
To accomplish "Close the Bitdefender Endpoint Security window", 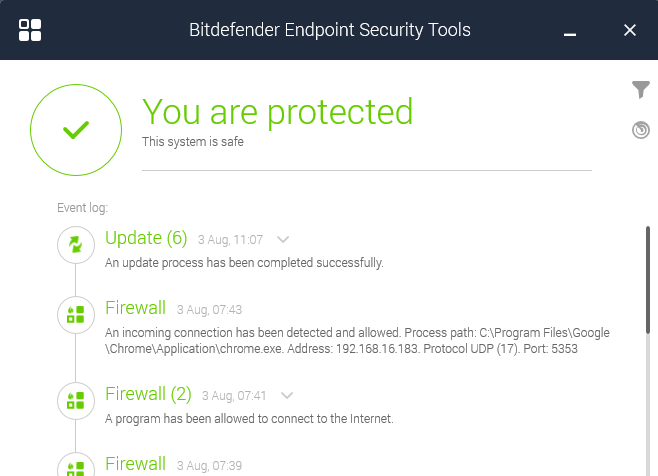I will [x=630, y=30].
